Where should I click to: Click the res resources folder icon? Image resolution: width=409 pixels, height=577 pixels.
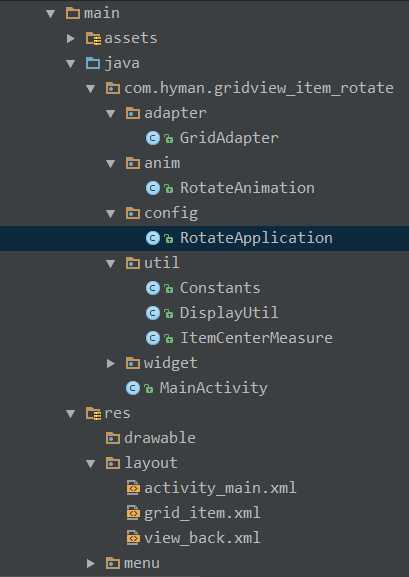94,413
